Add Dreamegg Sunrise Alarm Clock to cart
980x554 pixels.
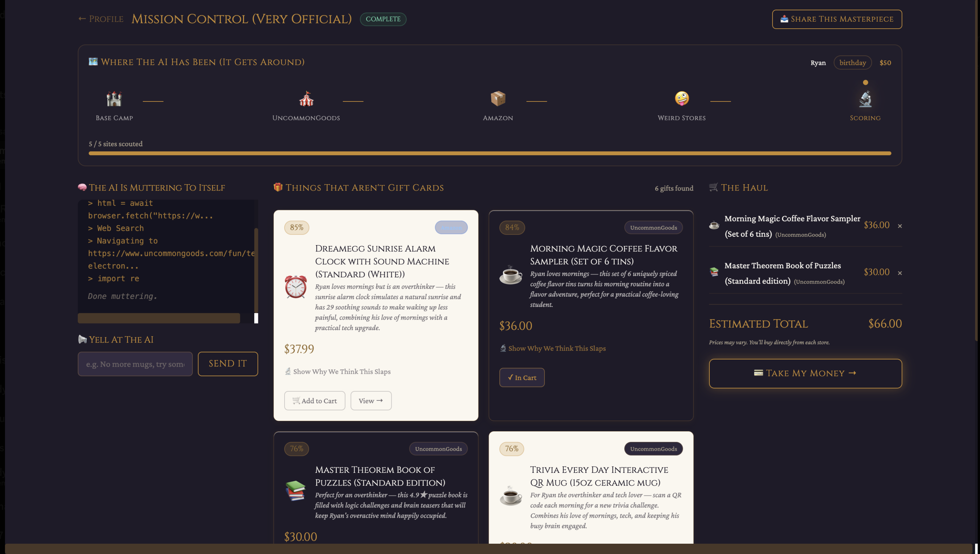point(314,401)
